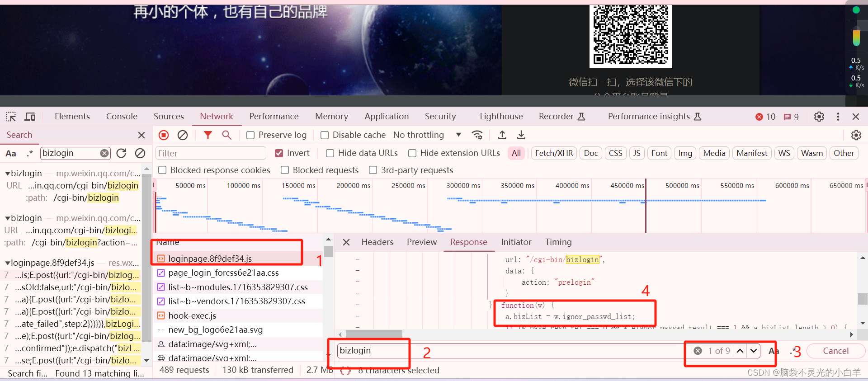Clear the response find box
868x381 pixels.
[698, 351]
